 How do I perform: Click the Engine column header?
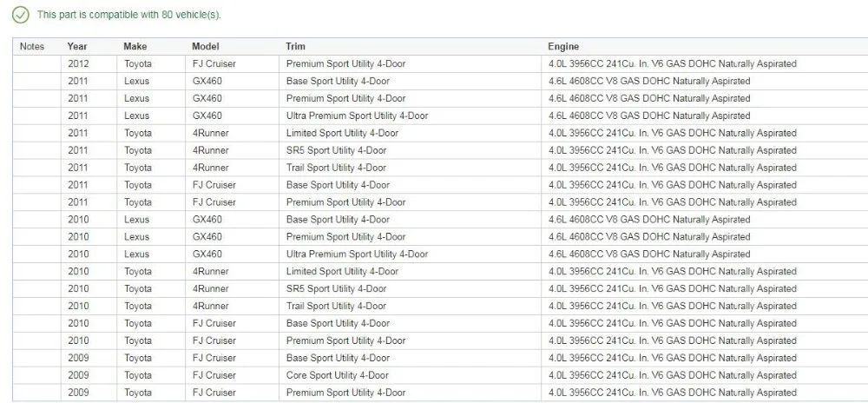[563, 47]
